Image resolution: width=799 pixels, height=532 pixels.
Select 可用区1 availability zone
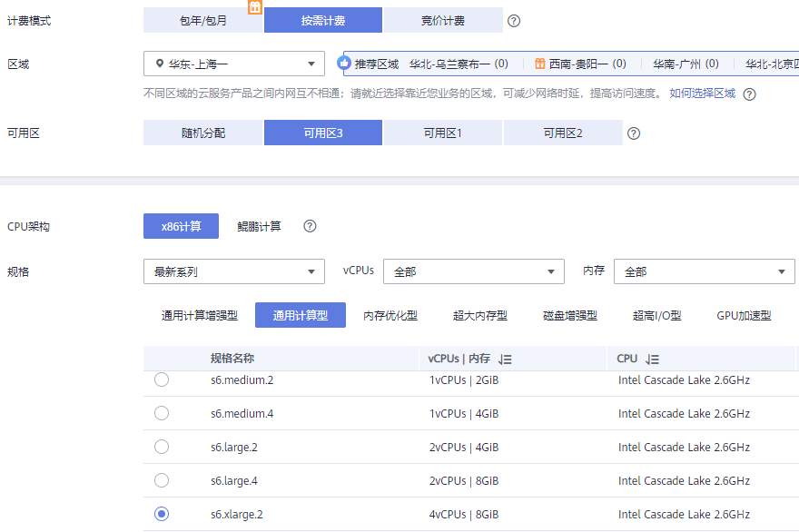pyautogui.click(x=443, y=133)
